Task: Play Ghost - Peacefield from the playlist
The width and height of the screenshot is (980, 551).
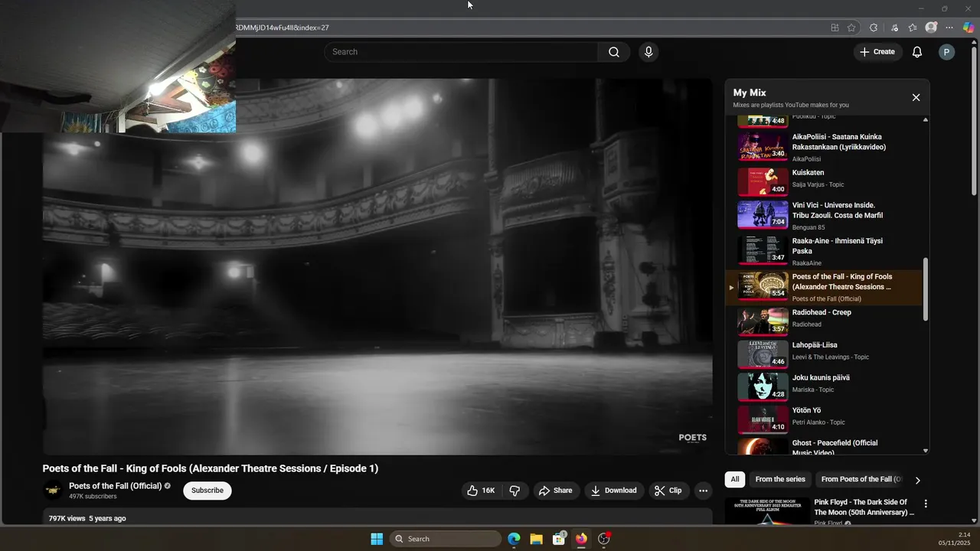Action: (x=824, y=446)
